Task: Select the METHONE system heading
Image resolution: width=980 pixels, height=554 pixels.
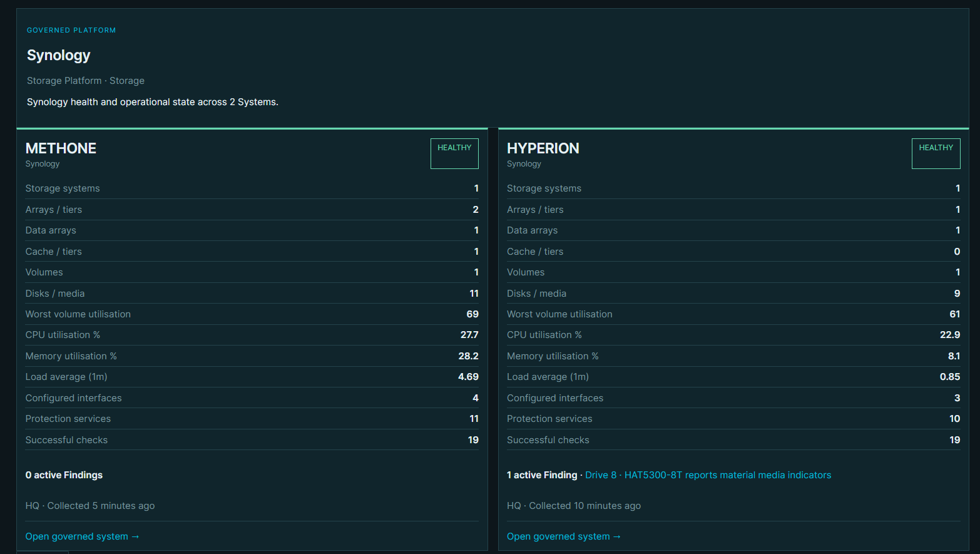Action: coord(61,148)
